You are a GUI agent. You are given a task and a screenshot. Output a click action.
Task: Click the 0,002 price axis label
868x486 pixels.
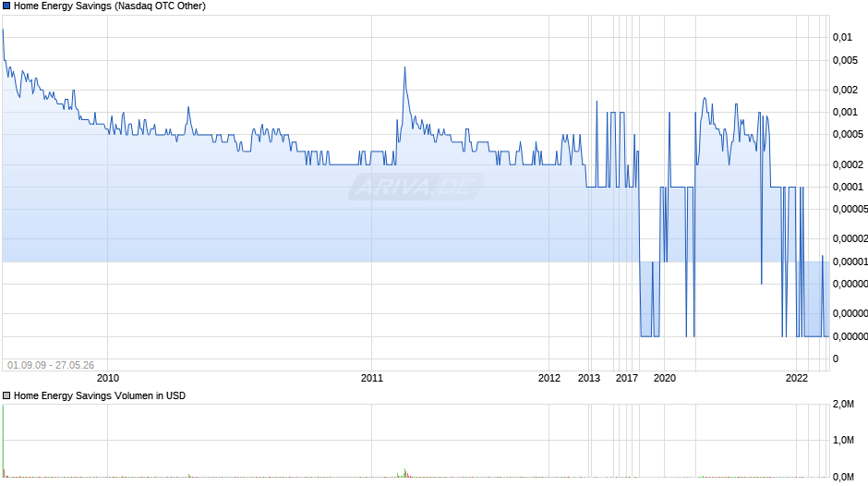845,90
